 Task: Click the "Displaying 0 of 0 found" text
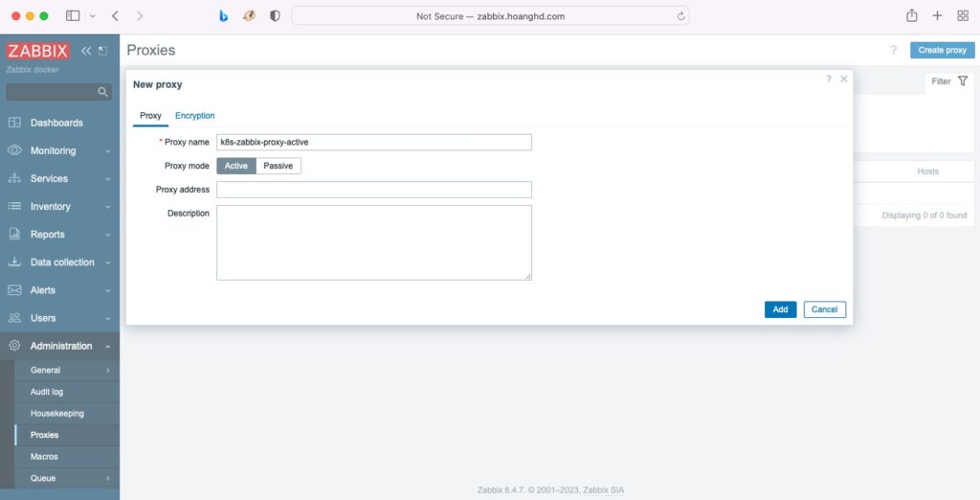924,216
